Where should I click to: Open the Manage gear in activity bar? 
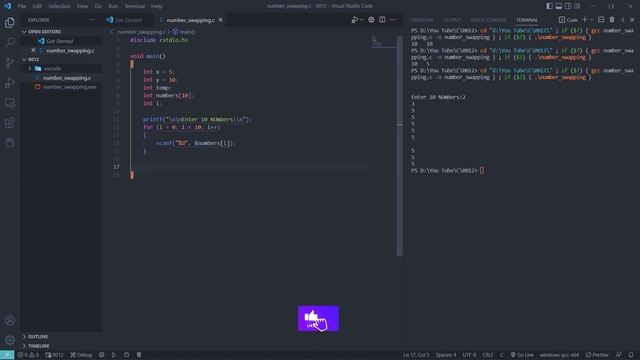pos(10,340)
